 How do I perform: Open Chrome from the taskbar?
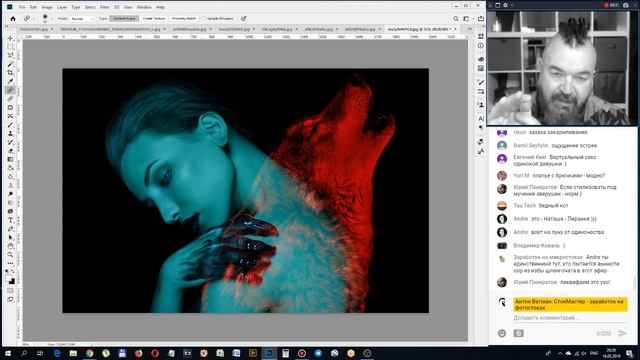[89, 353]
